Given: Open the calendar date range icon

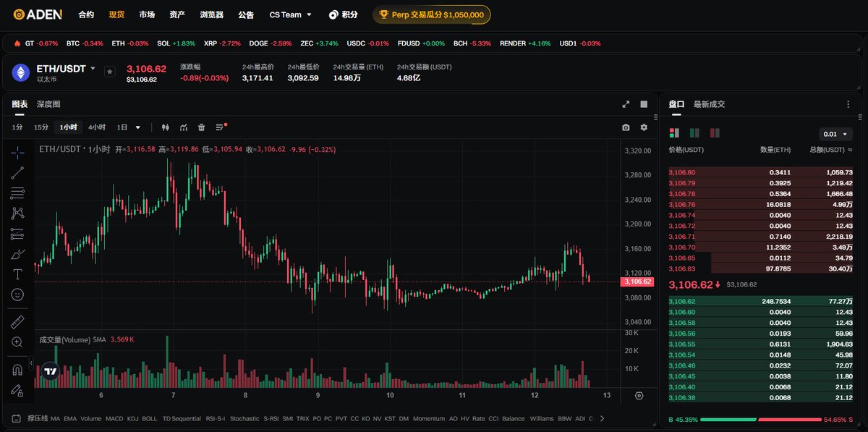Looking at the screenshot, I should tap(16, 418).
